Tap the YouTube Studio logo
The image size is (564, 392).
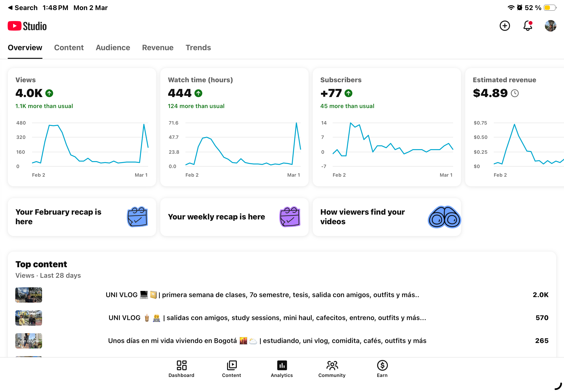[27, 26]
